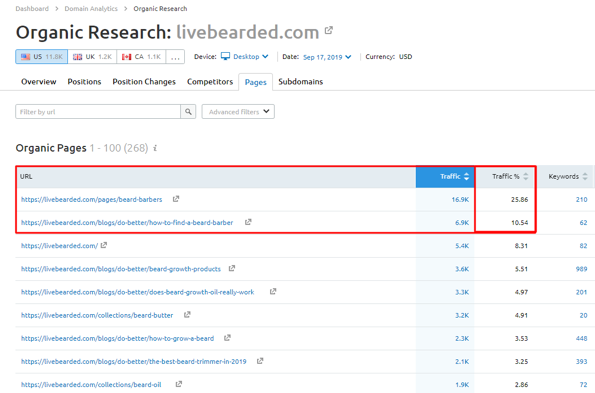Image resolution: width=595 pixels, height=393 pixels.
Task: Open the 989 keywords count link
Action: (581, 269)
